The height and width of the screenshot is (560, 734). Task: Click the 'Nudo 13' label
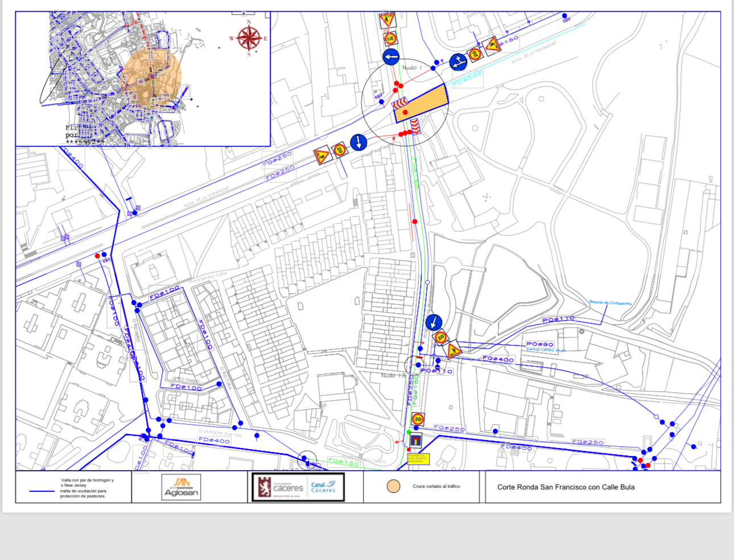(x=393, y=376)
